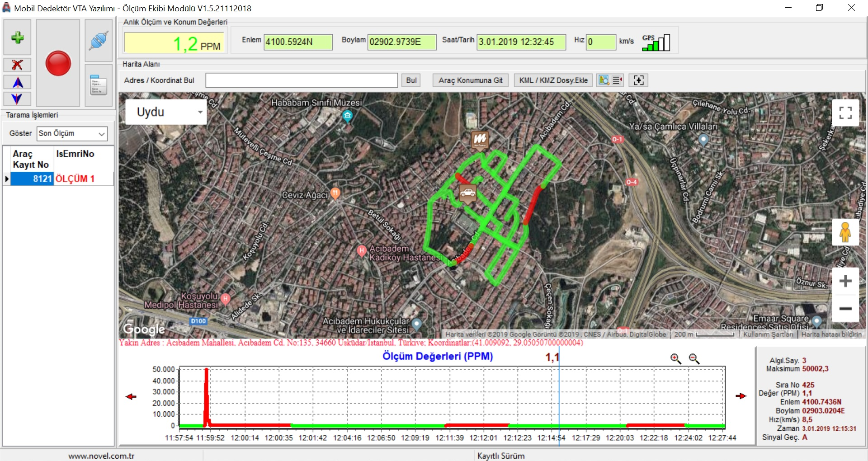Click the Araç Kayıt No column header
Image resolution: width=868 pixels, height=461 pixels.
coord(31,159)
